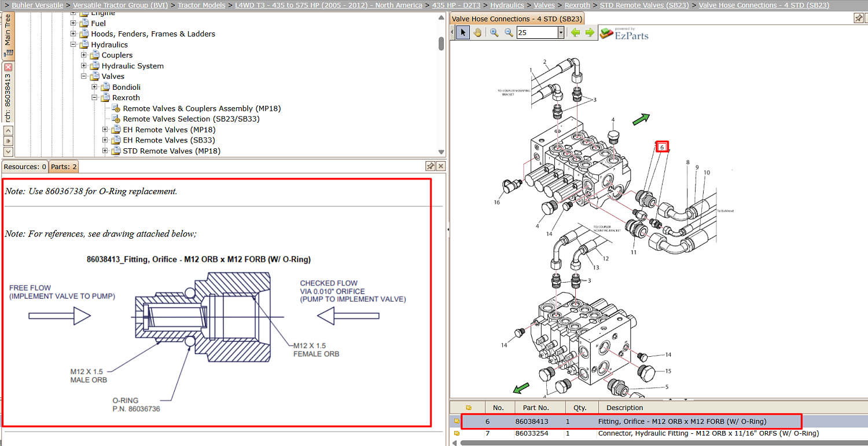Viewport: 868px width, 446px height.
Task: Expand EH Remote Valves (SB33) node
Action: point(105,140)
